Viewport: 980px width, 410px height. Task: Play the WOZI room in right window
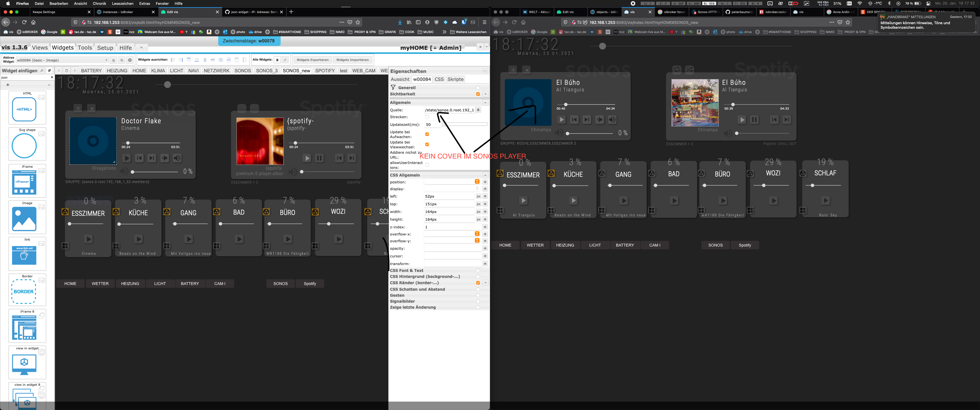pos(773,200)
